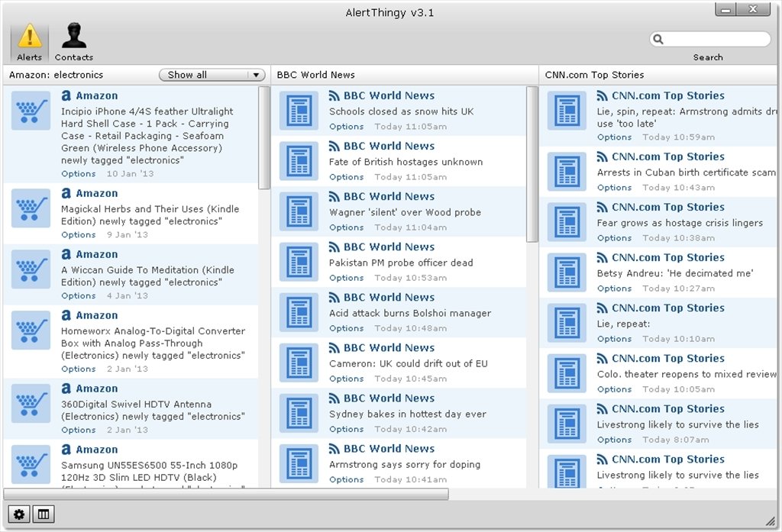The height and width of the screenshot is (532, 782).
Task: Click news icon beside Armstrong says sorry story
Action: coord(299,463)
